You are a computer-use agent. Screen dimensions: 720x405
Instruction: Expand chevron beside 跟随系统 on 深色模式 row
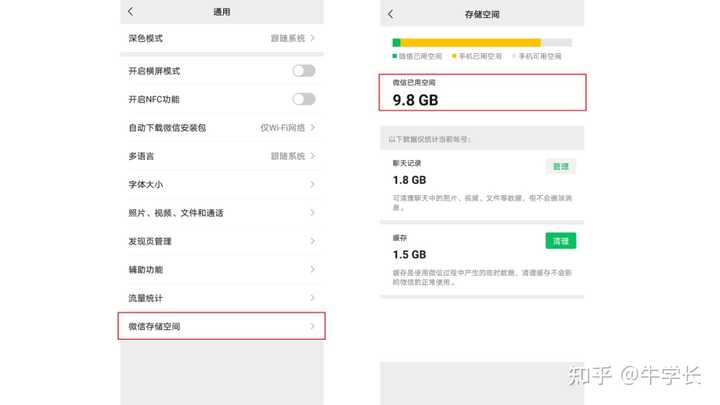313,38
